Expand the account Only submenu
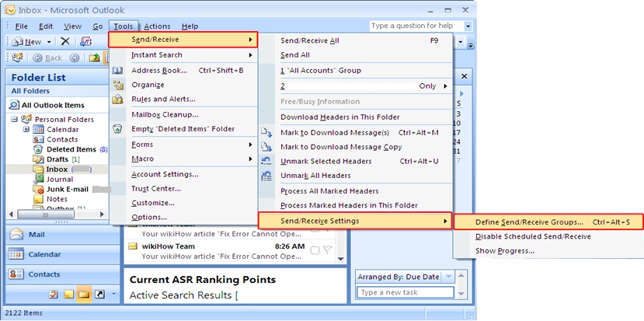644x321 pixels. (356, 86)
